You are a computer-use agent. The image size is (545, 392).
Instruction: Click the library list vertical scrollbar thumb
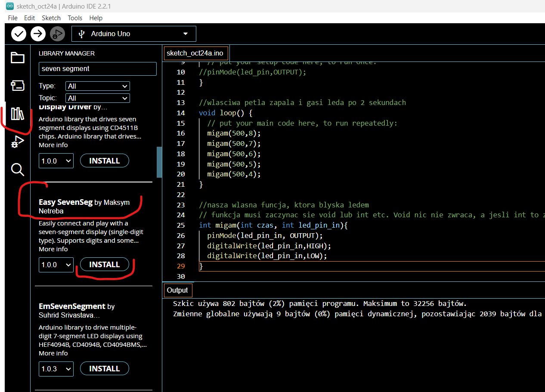pos(159,162)
